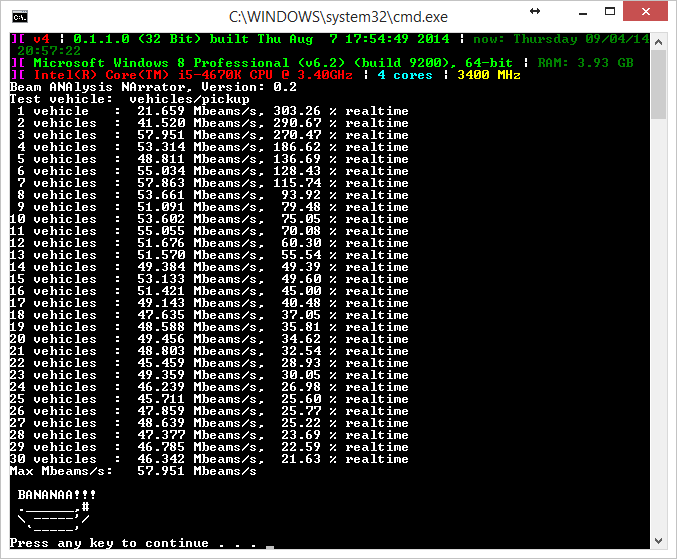Click the scrollbar down arrow
This screenshot has height=559, width=677.
click(x=658, y=540)
